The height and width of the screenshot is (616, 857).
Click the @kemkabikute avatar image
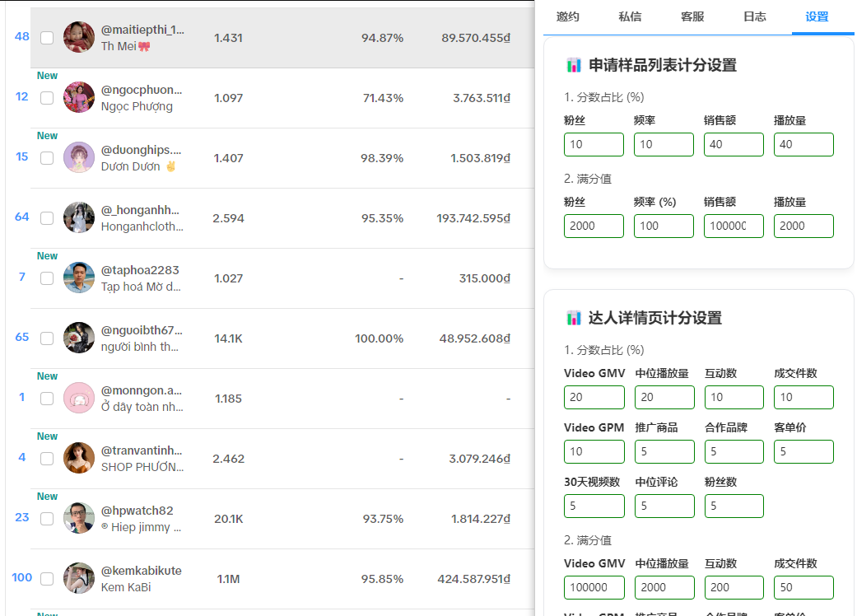click(x=79, y=578)
